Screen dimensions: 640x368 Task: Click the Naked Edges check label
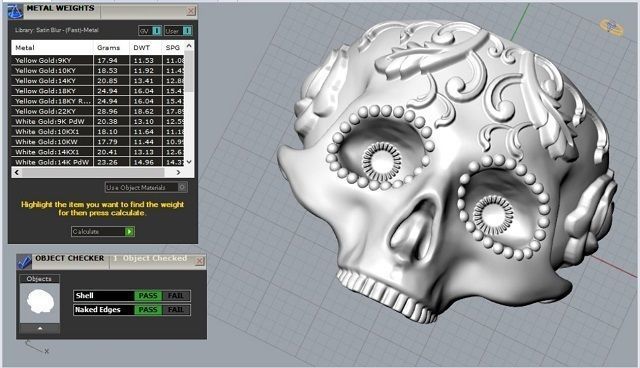104,310
